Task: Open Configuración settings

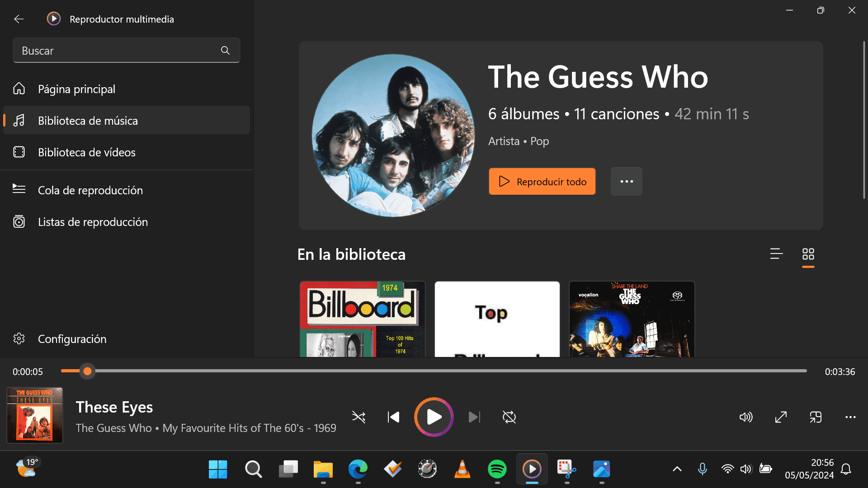Action: (x=127, y=339)
